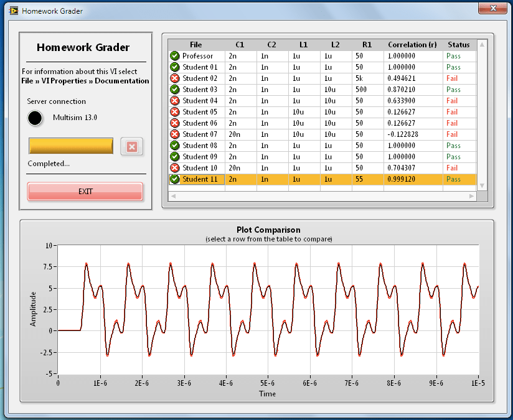Sort the table by the Correlation (r) column
Viewport: 513px width, 420px height.
coord(413,44)
